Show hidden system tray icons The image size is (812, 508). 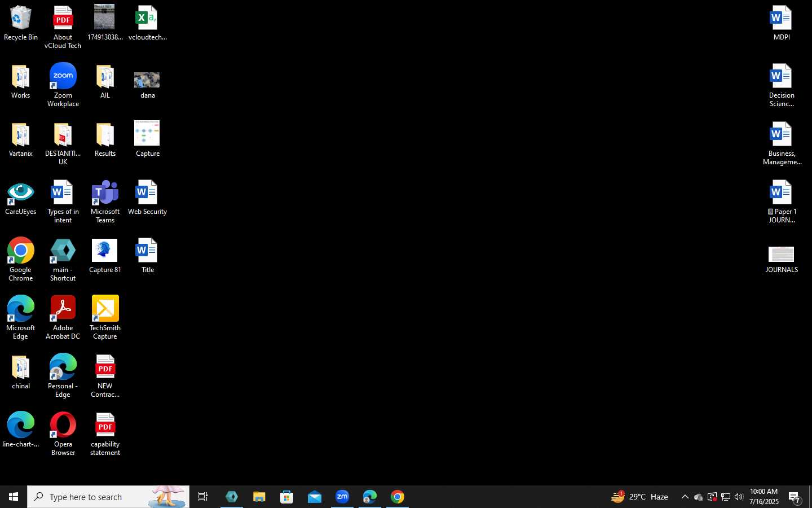(685, 497)
